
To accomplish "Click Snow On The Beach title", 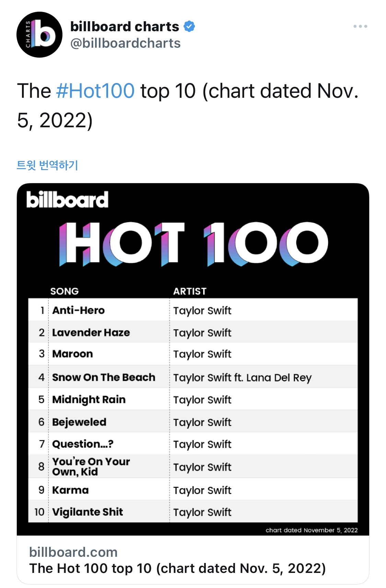I will point(104,377).
